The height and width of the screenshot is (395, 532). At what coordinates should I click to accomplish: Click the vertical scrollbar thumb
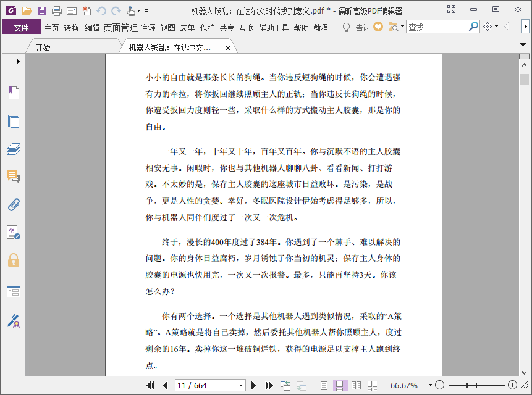524,79
